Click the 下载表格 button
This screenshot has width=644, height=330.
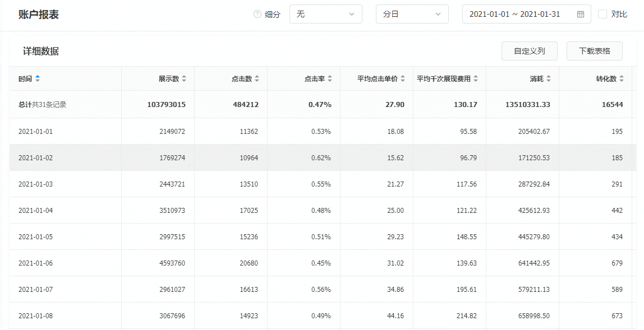click(x=595, y=50)
